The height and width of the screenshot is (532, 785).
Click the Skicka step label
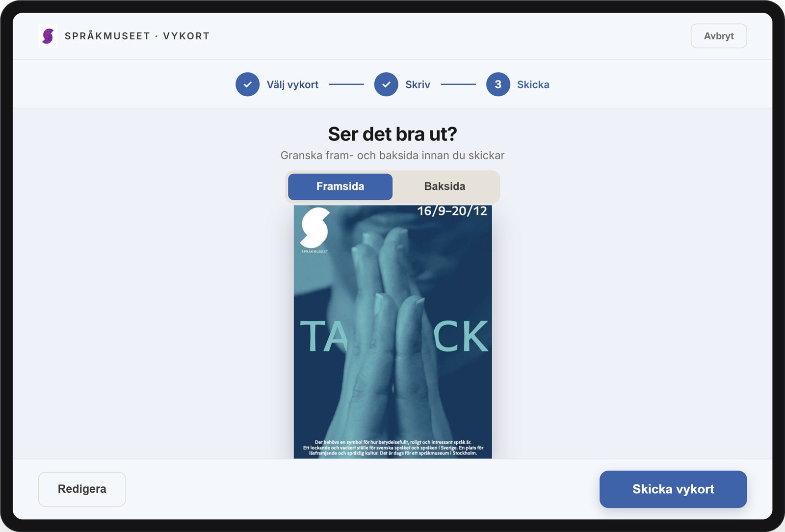[533, 84]
